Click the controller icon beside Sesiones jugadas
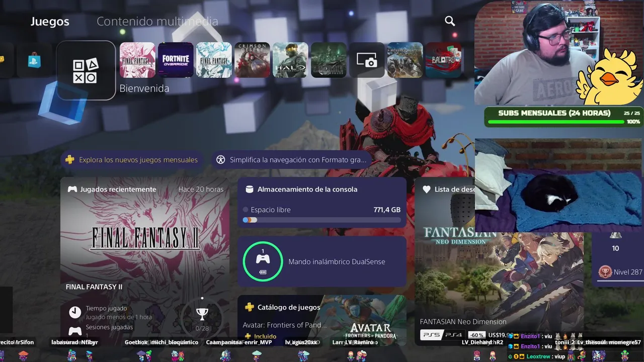The height and width of the screenshot is (362, 644). point(75,331)
